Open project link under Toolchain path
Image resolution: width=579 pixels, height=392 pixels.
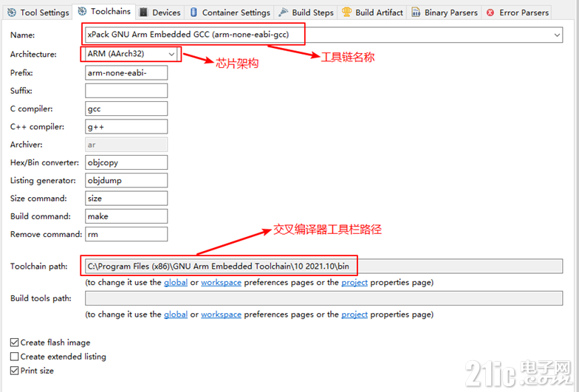click(x=354, y=282)
